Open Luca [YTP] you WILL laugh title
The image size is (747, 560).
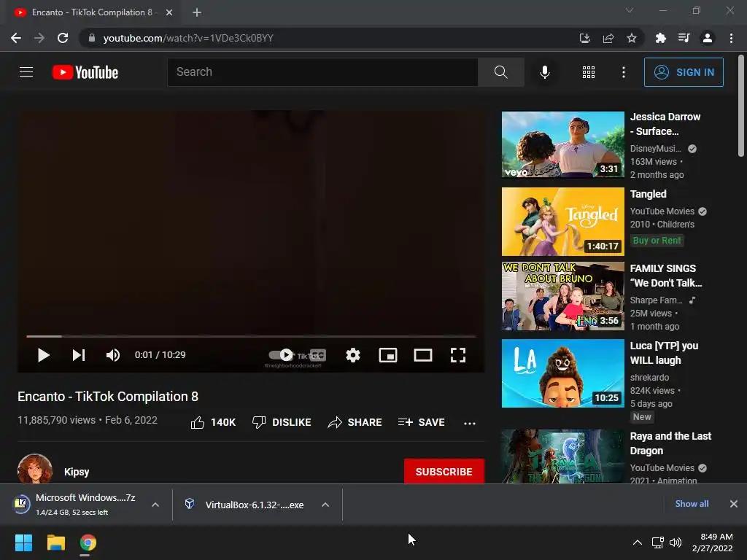pos(664,353)
